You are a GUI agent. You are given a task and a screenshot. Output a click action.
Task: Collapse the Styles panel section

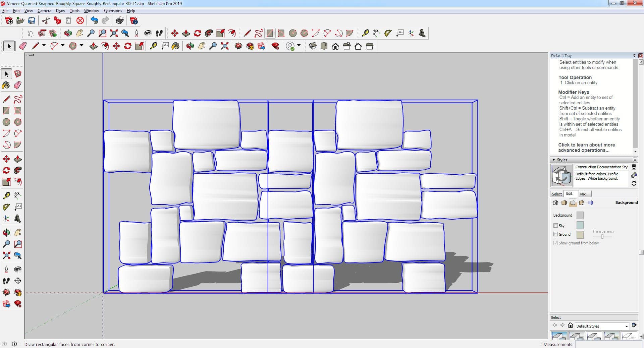pyautogui.click(x=554, y=160)
